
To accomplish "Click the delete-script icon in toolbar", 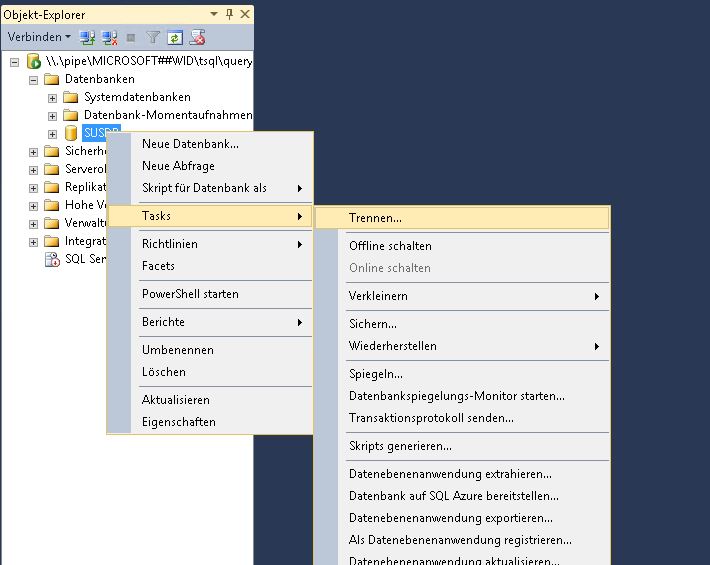I will pyautogui.click(x=197, y=37).
